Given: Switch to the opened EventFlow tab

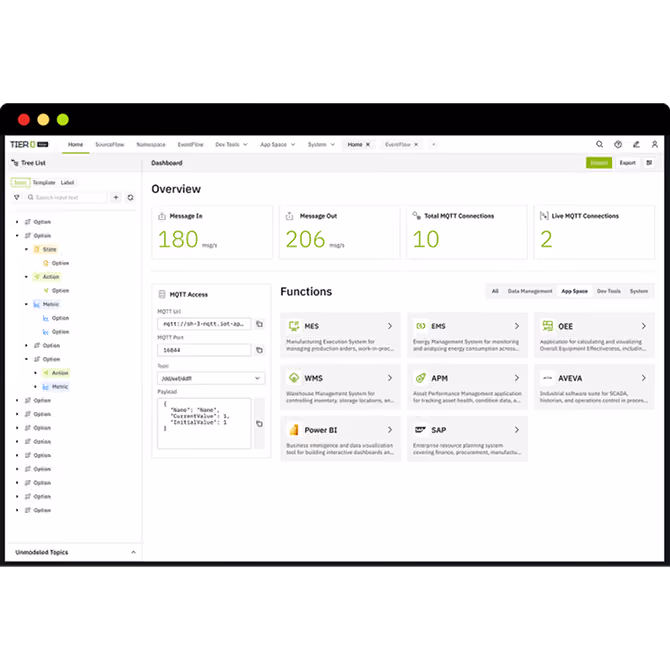Looking at the screenshot, I should click(x=398, y=144).
